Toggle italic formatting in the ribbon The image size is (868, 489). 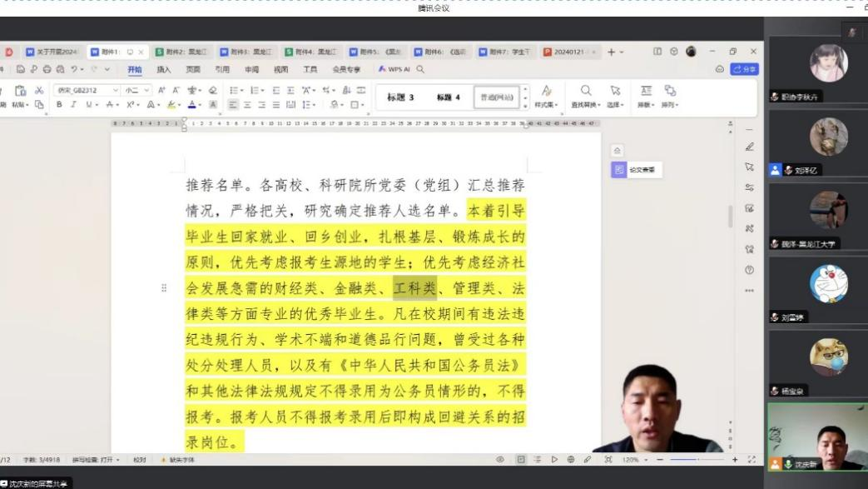point(73,105)
